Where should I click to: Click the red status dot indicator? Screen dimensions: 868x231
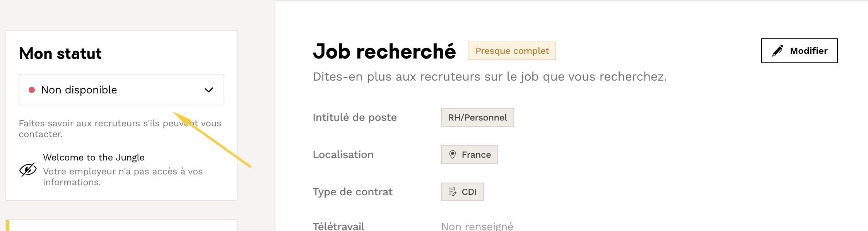pyautogui.click(x=32, y=90)
